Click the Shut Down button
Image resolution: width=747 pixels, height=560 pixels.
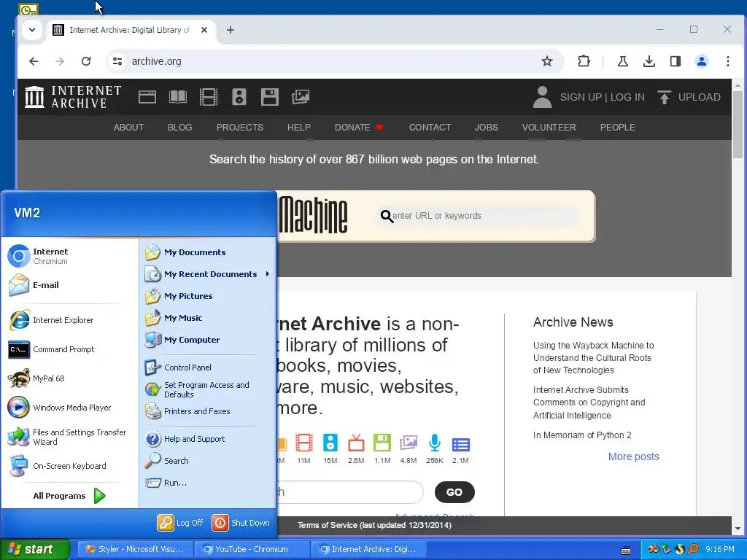coord(241,522)
